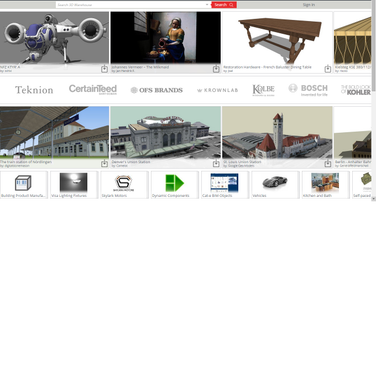Viewport: 376px width, 376px height.
Task: Click the Restoration Hardware table title link
Action: click(x=267, y=67)
